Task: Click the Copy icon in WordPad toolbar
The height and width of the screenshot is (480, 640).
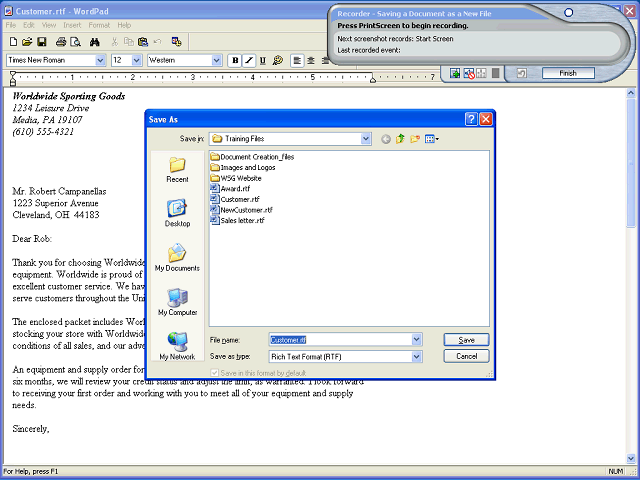Action: pos(129,42)
